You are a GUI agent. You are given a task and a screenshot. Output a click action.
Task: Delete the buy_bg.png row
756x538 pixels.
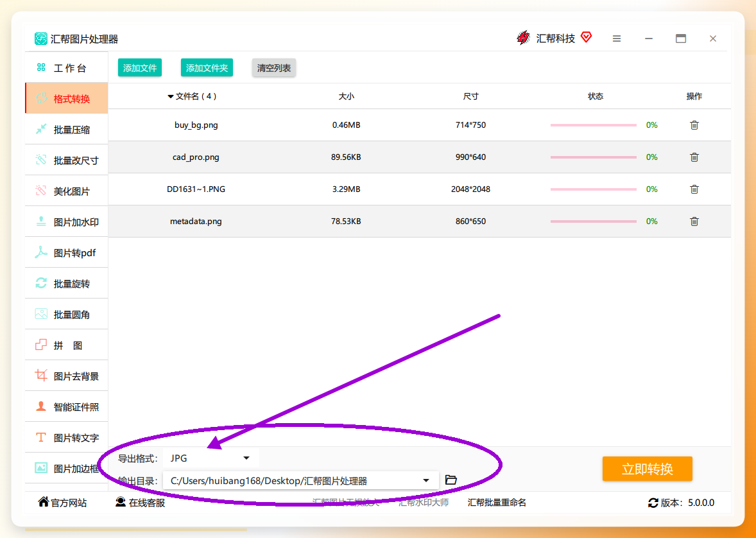pyautogui.click(x=694, y=125)
